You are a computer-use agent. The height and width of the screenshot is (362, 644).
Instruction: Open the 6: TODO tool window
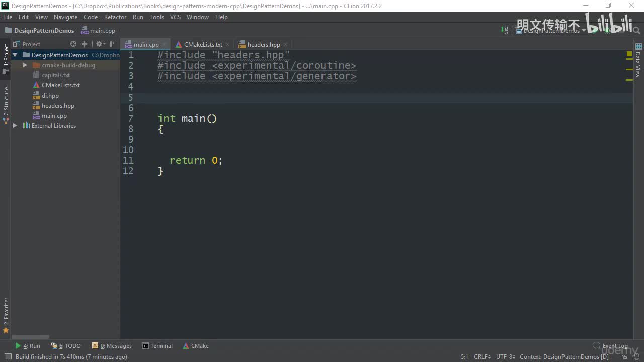[x=66, y=346]
